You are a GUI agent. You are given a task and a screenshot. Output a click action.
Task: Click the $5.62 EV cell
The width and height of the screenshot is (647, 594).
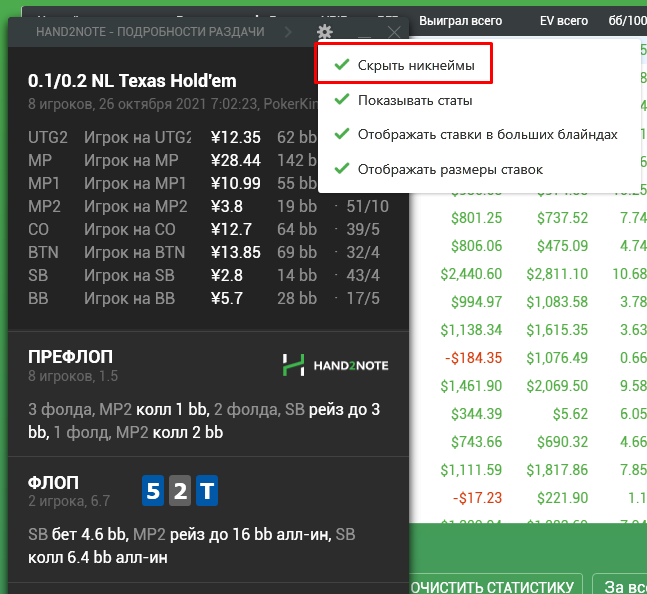click(570, 414)
